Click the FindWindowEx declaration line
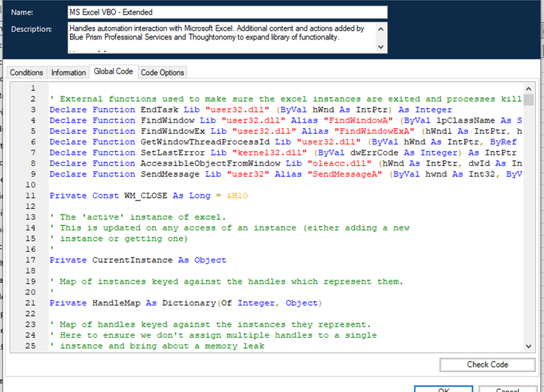Image resolution: width=544 pixels, height=392 pixels. (x=286, y=131)
